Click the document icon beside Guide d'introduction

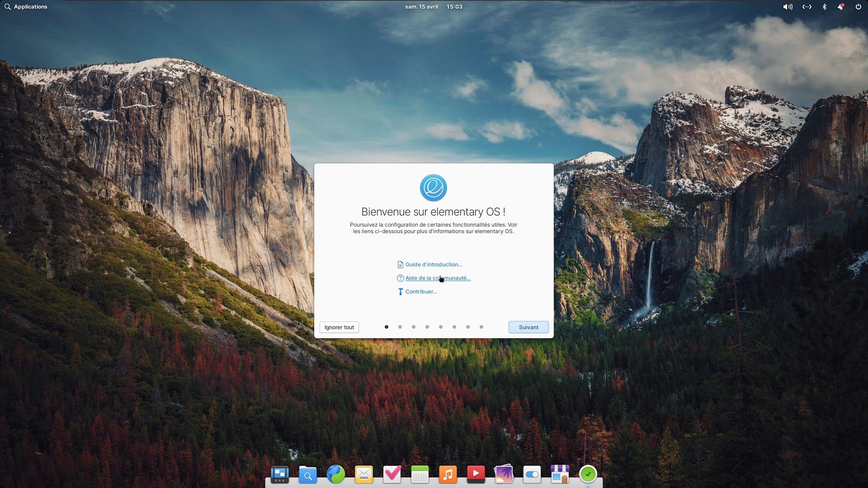[400, 265]
